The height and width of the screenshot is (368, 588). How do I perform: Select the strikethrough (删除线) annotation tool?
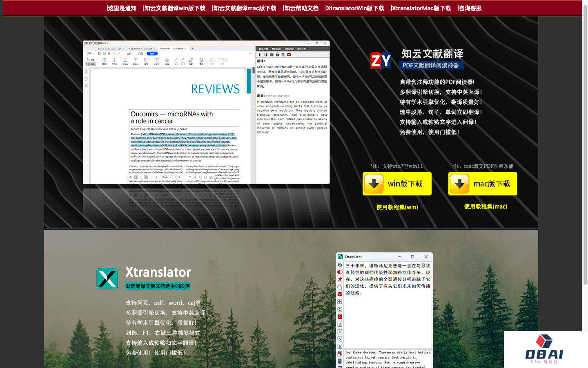click(x=136, y=61)
